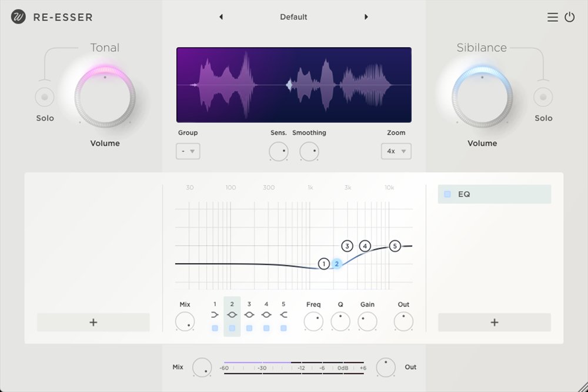Toggle band 5 enable square
588x392 pixels.
point(283,328)
